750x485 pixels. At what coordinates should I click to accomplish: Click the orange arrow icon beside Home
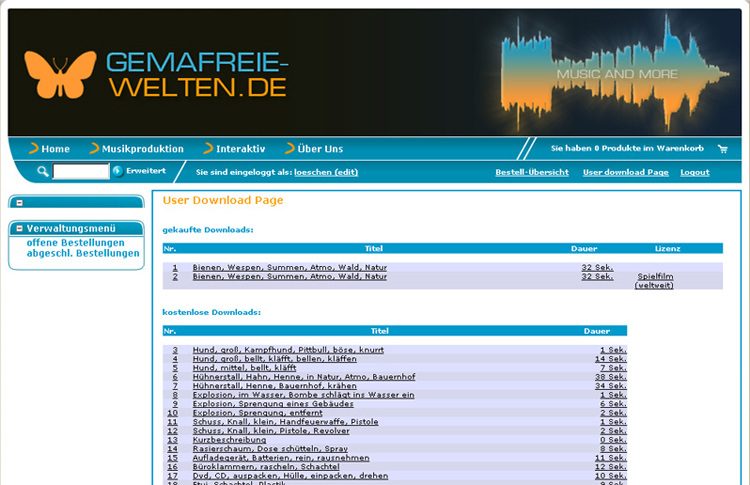coord(34,149)
